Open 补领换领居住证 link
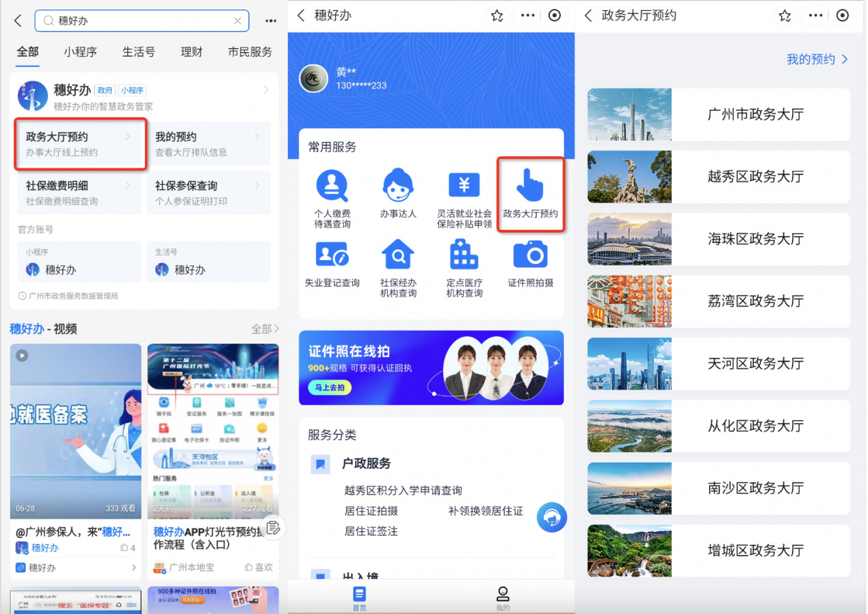 click(x=486, y=511)
